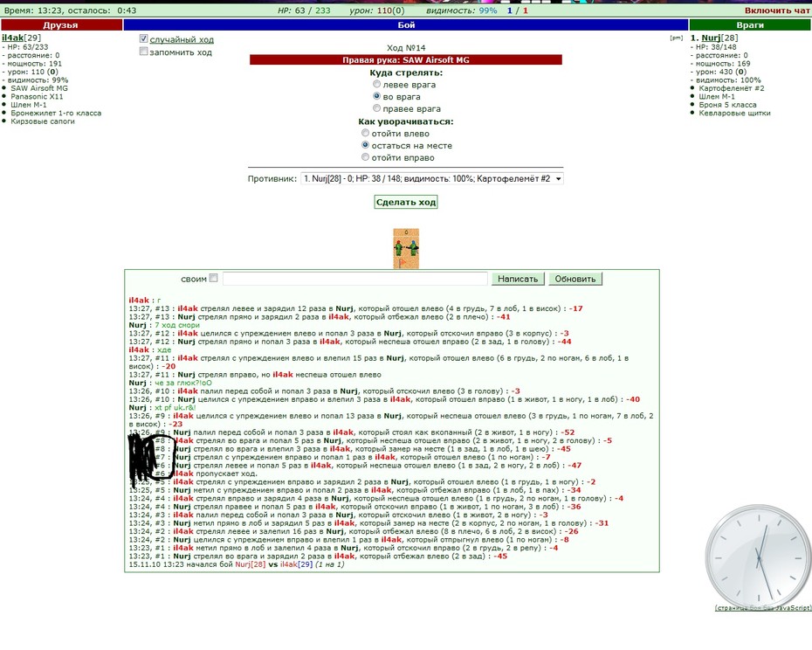Click Panasonic X11 equipment item
Viewport: 812px width, 650px height.
[37, 96]
